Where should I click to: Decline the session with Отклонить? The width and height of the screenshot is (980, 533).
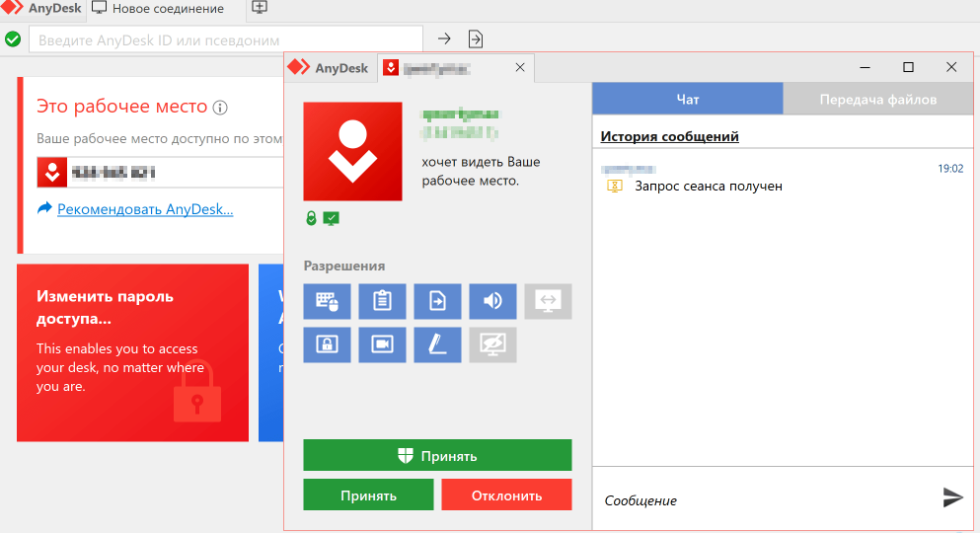tap(506, 495)
